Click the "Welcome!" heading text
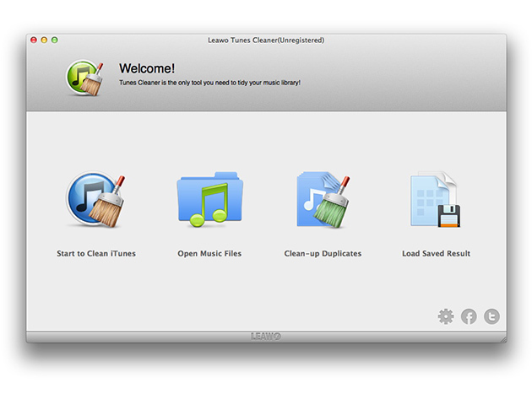Image resolution: width=532 pixels, height=399 pixels. pos(147,68)
